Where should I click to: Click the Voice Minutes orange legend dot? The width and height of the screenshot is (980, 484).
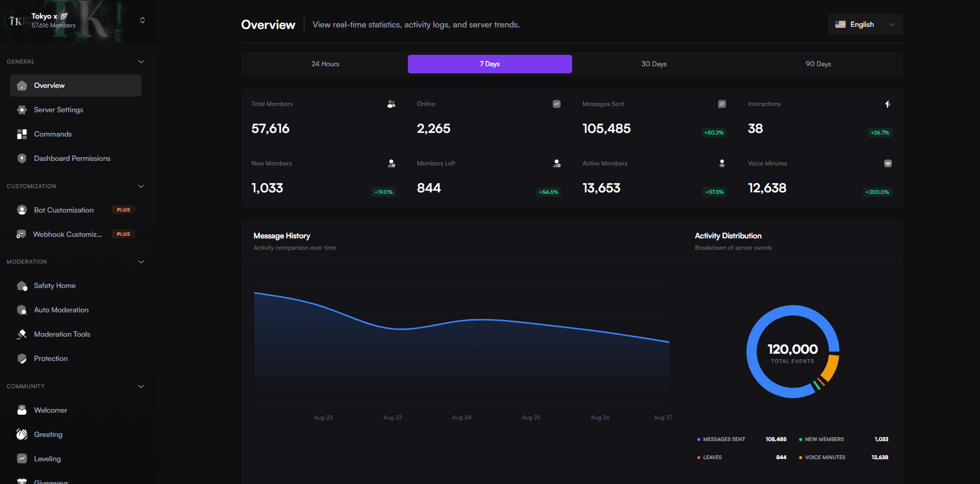(801, 458)
